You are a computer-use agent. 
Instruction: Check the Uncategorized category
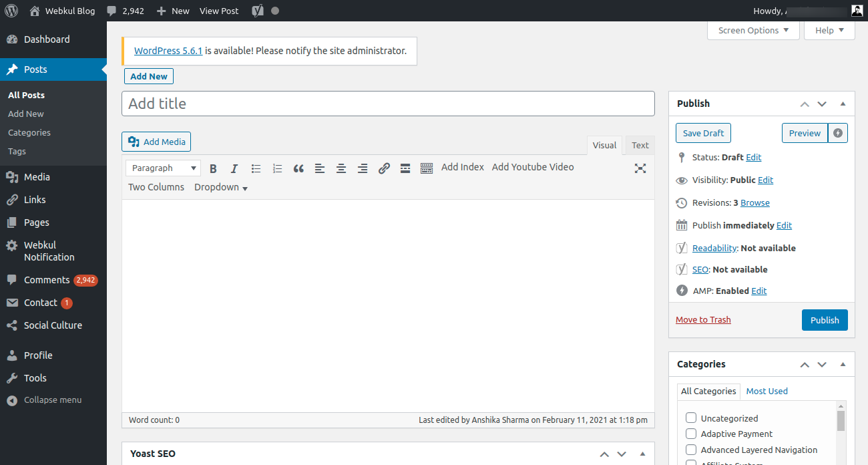click(x=691, y=418)
